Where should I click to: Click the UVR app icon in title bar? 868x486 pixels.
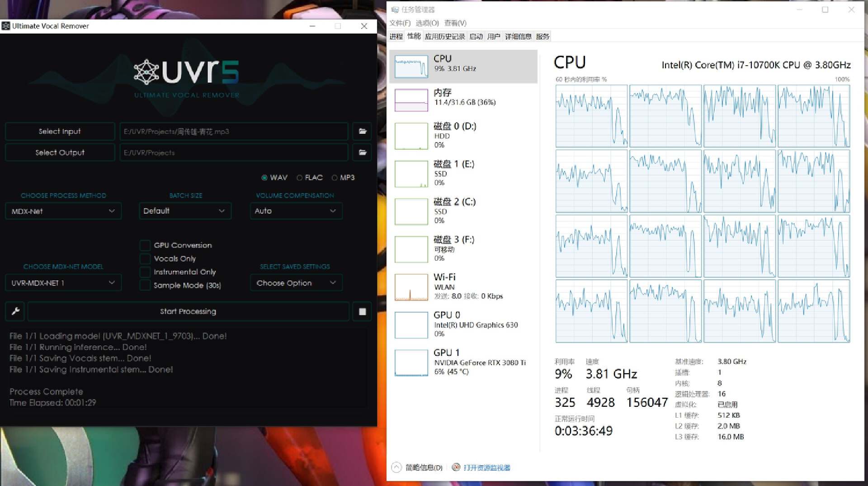(6, 26)
